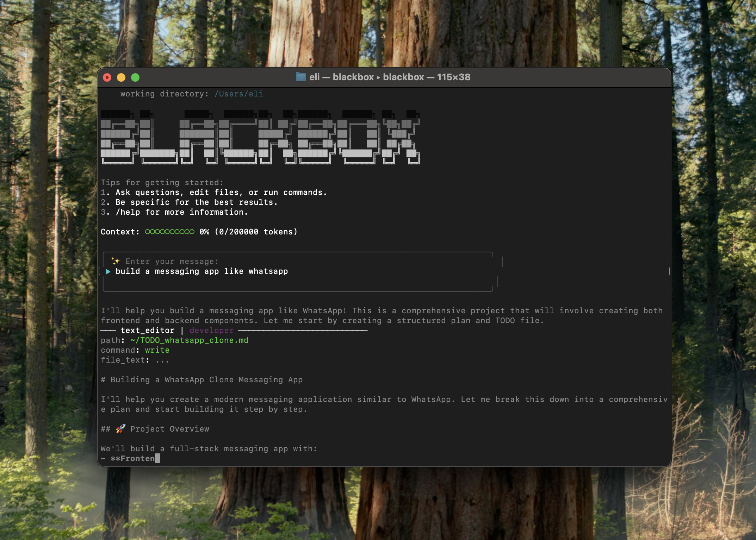Click the message input 'build a messaging app like whatsapp'
756x540 pixels.
[x=202, y=271]
